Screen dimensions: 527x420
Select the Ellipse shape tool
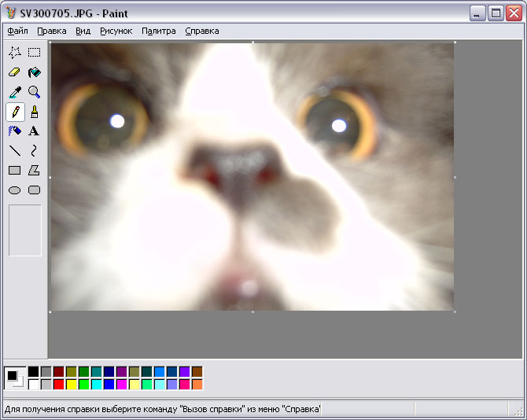coord(14,190)
